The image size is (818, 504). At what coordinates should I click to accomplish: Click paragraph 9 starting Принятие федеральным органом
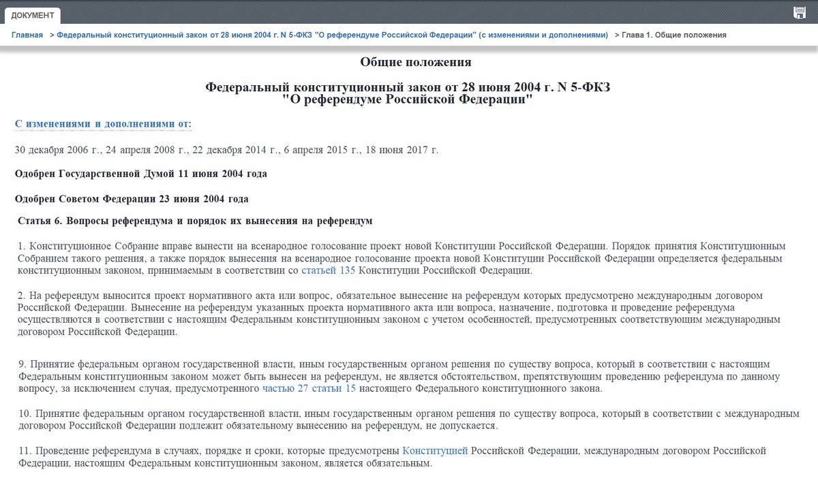click(x=399, y=377)
